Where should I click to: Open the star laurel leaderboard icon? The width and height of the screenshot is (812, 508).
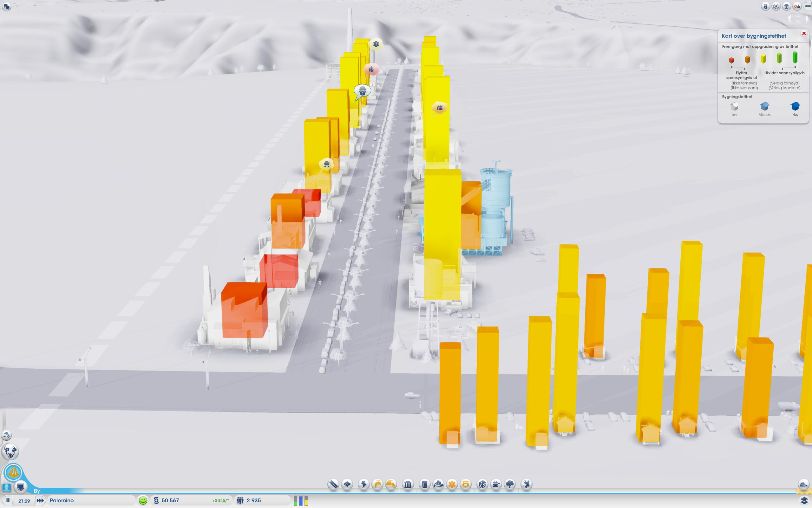[x=776, y=6]
